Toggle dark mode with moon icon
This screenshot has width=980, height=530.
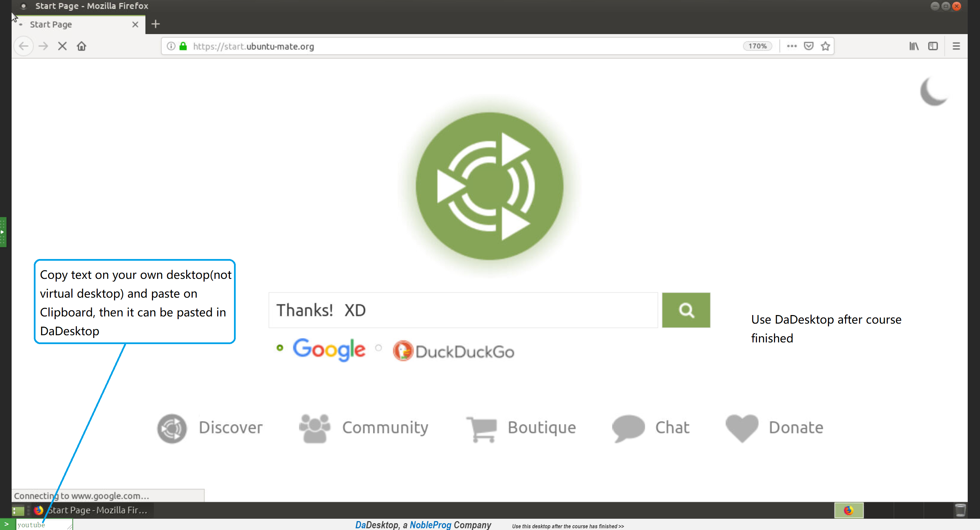click(x=934, y=91)
